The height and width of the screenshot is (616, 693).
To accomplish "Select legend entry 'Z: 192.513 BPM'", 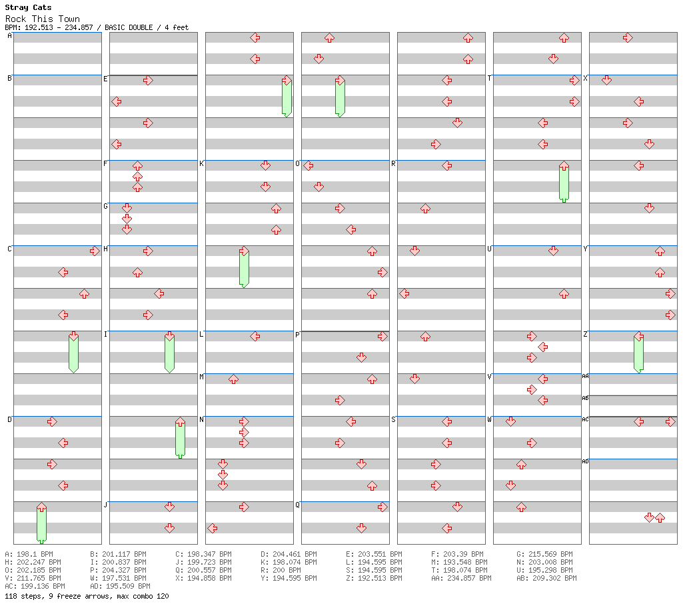I will tap(374, 578).
